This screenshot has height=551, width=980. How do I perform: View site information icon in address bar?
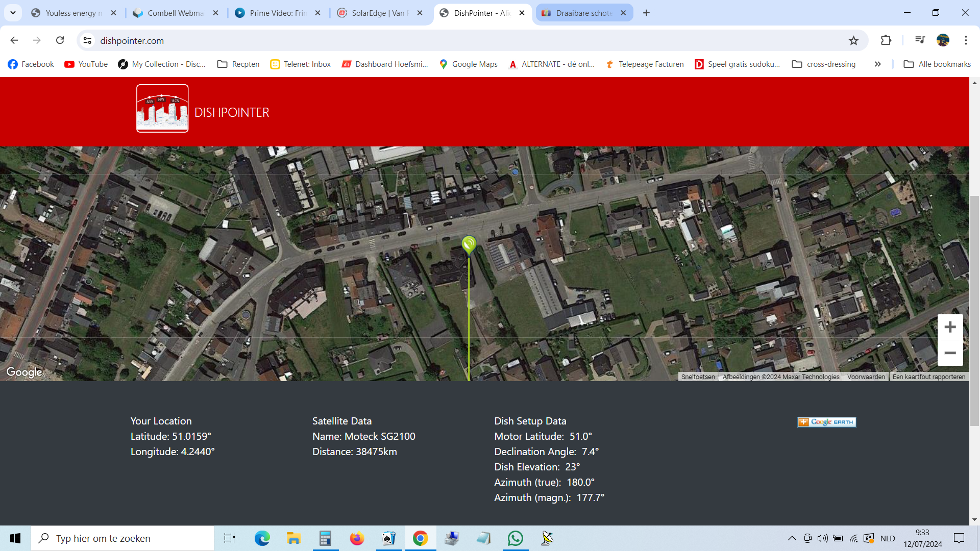coord(87,40)
